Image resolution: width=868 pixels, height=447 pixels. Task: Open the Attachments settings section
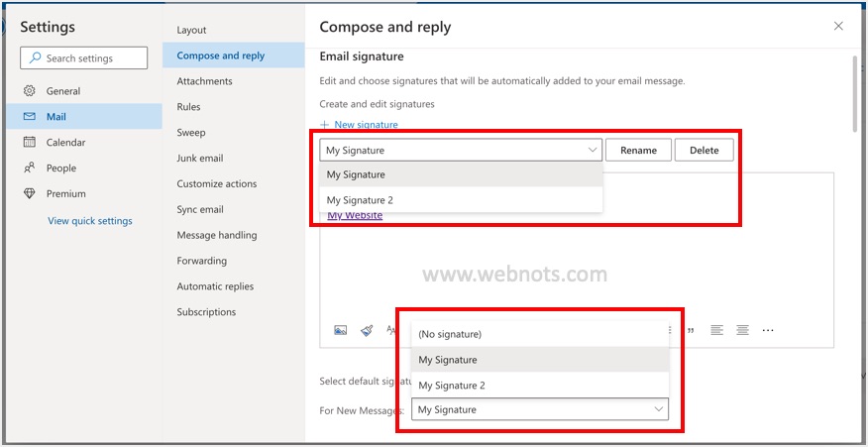click(x=204, y=81)
